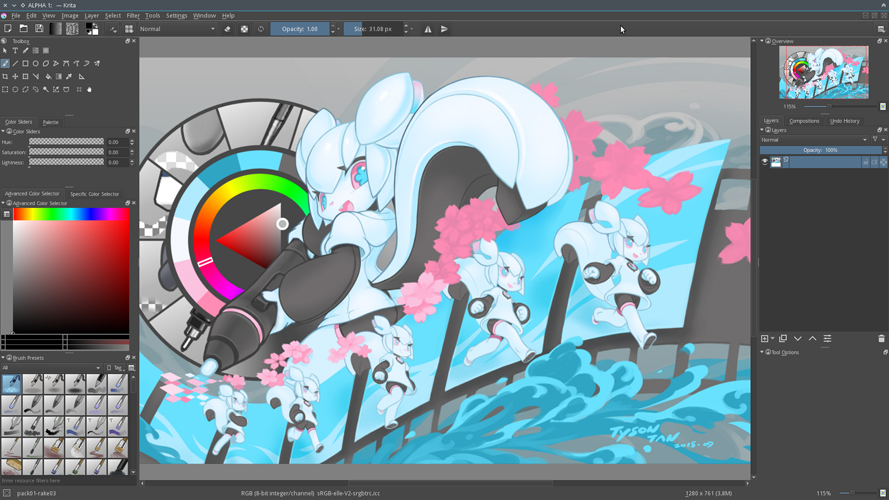The height and width of the screenshot is (500, 889).
Task: Open the brush blending mode Normal dropdown
Action: (177, 29)
